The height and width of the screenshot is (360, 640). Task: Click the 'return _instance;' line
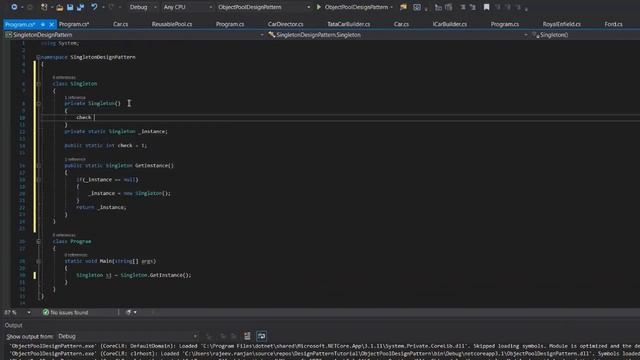coord(101,207)
